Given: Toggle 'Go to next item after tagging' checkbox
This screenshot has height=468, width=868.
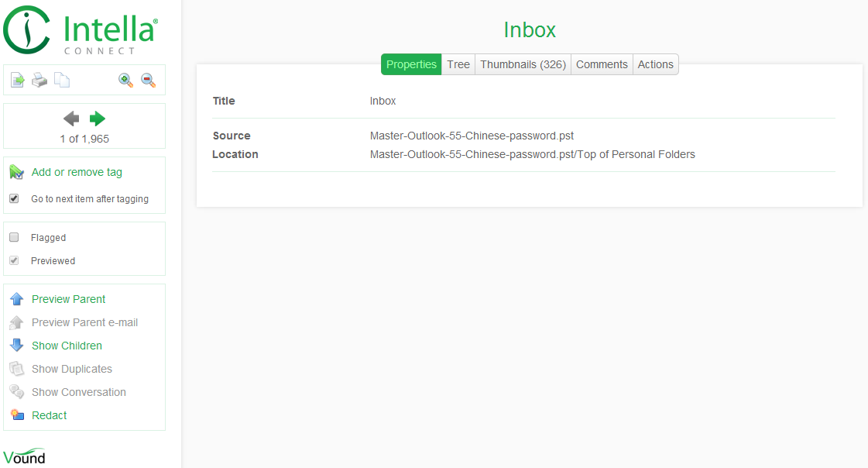Looking at the screenshot, I should pos(14,198).
